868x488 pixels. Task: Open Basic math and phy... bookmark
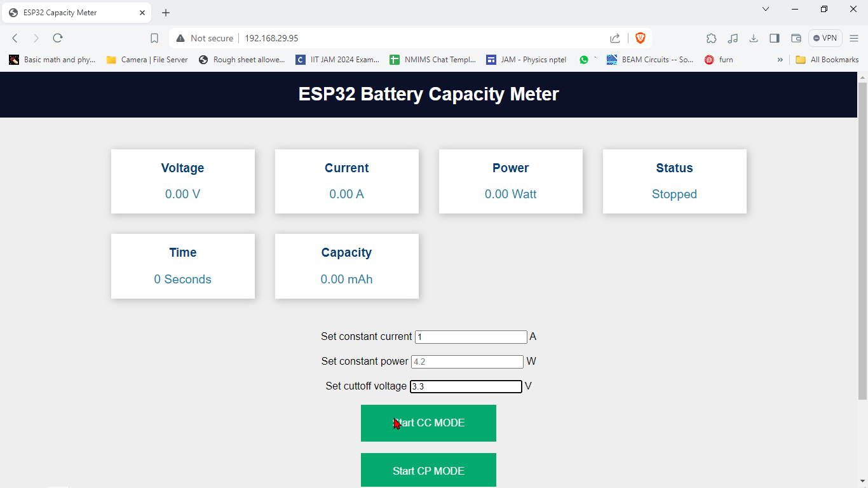click(52, 60)
